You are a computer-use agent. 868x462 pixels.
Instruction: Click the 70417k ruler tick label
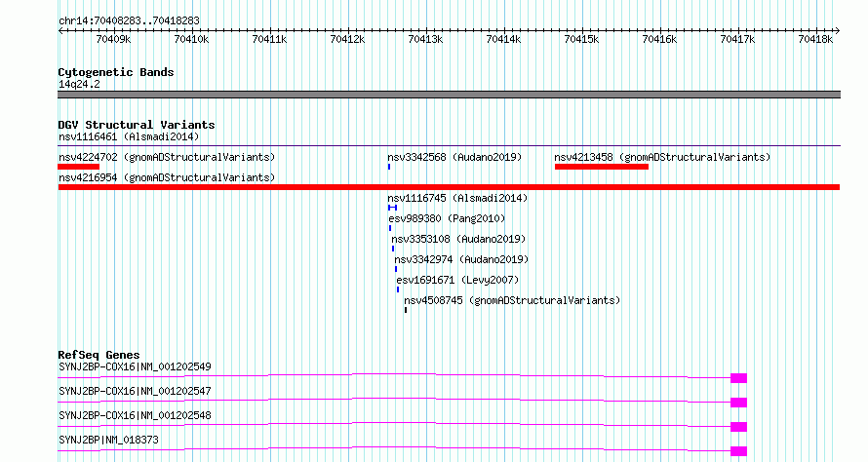pos(738,39)
